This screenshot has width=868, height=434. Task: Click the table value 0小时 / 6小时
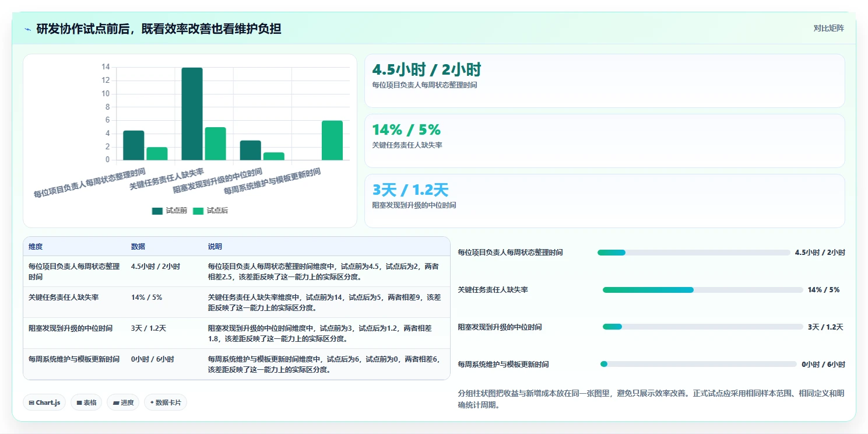[x=153, y=359]
